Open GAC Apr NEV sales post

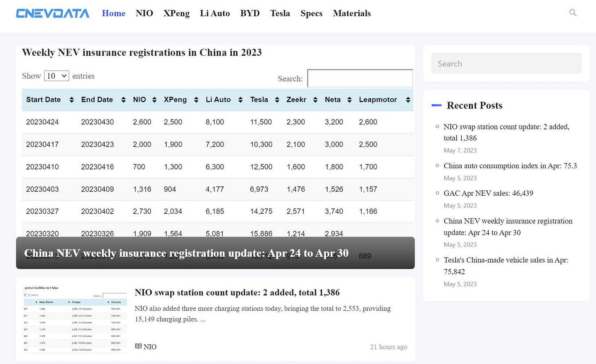coord(488,193)
